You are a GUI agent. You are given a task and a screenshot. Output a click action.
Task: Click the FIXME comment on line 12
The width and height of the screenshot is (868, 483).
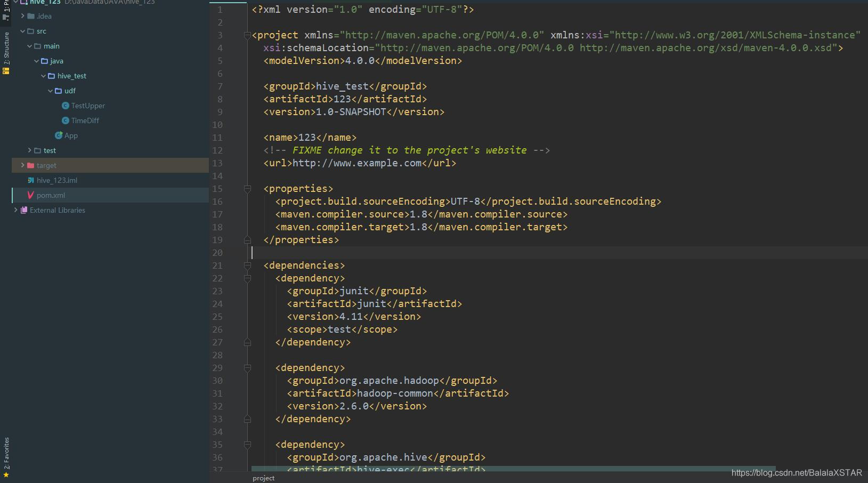coord(407,150)
